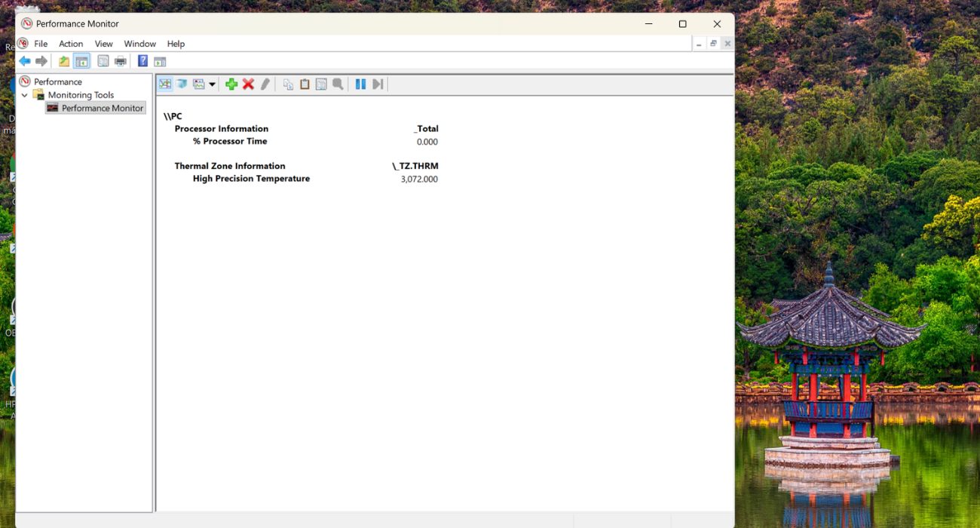Screen dimensions: 980x528
Task: Open the File menu
Action: point(41,44)
